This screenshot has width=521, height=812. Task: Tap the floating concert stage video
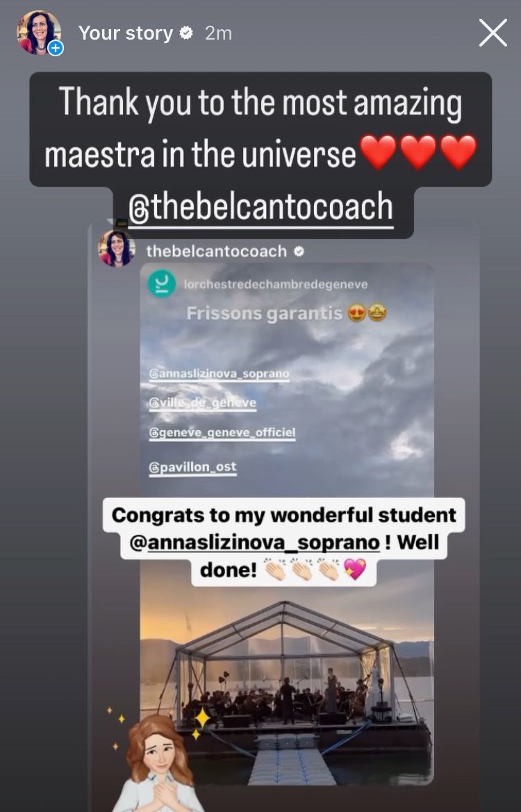287,685
